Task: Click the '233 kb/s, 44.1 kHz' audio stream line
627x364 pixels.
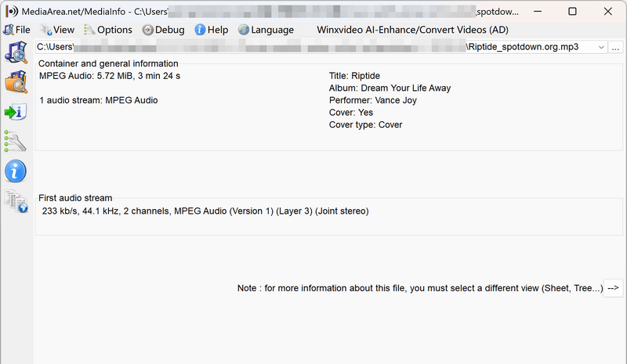Action: click(x=205, y=211)
